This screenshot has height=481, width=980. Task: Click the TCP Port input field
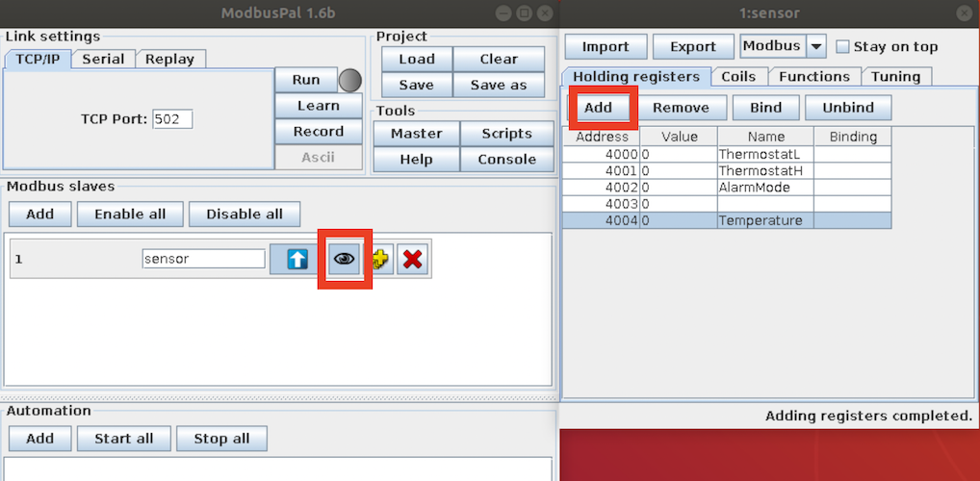coord(172,119)
